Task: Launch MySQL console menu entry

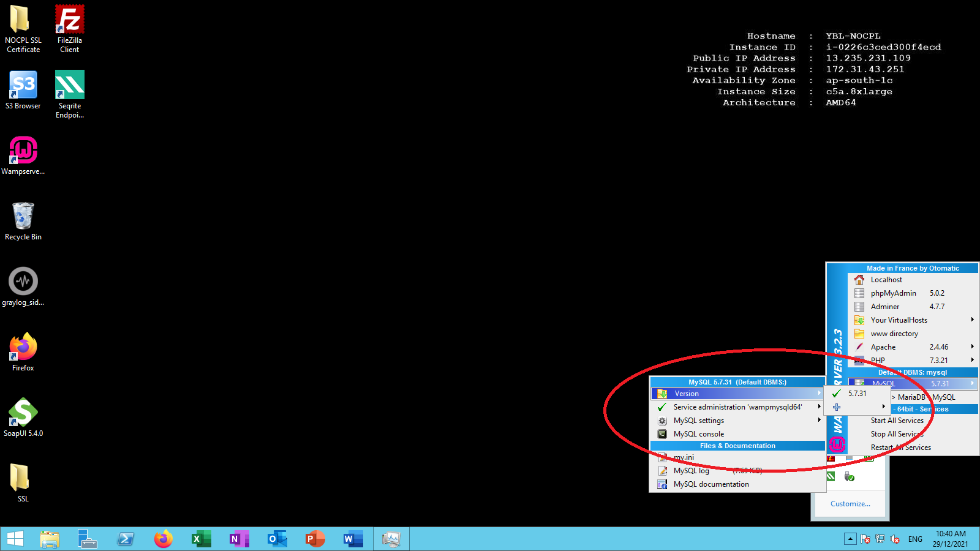Action: [738, 434]
